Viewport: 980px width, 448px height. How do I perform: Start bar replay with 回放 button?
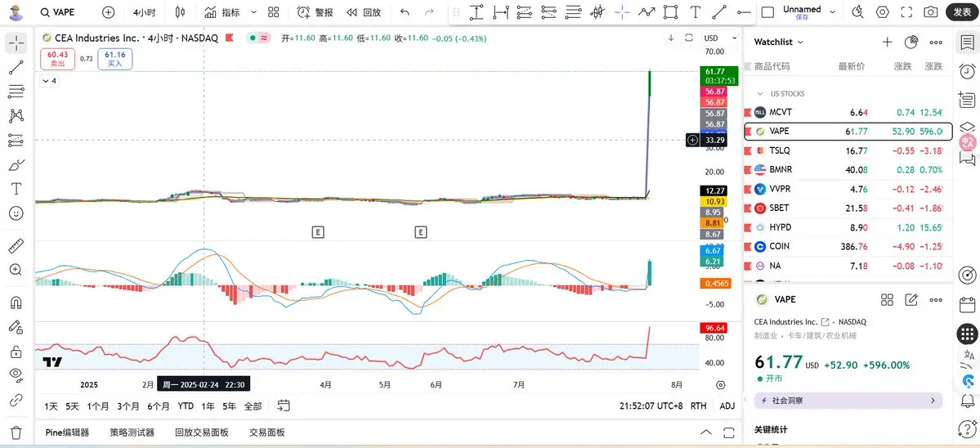[364, 12]
